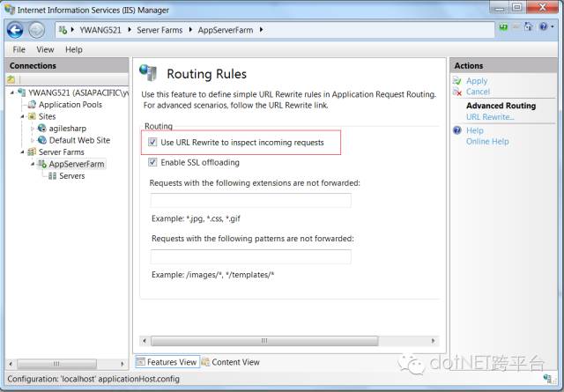Click the Routing Rules horizontal scrollbar thumb
564x392 pixels.
[x=264, y=341]
